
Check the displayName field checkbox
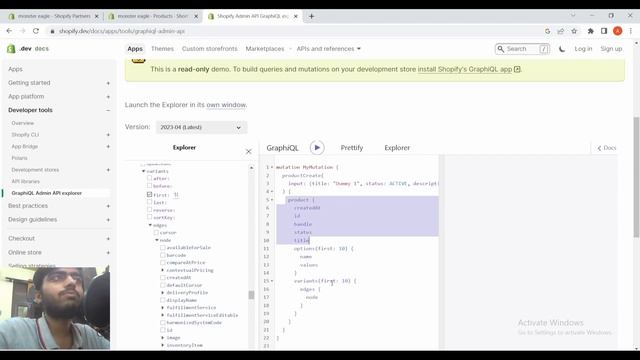pyautogui.click(x=162, y=300)
